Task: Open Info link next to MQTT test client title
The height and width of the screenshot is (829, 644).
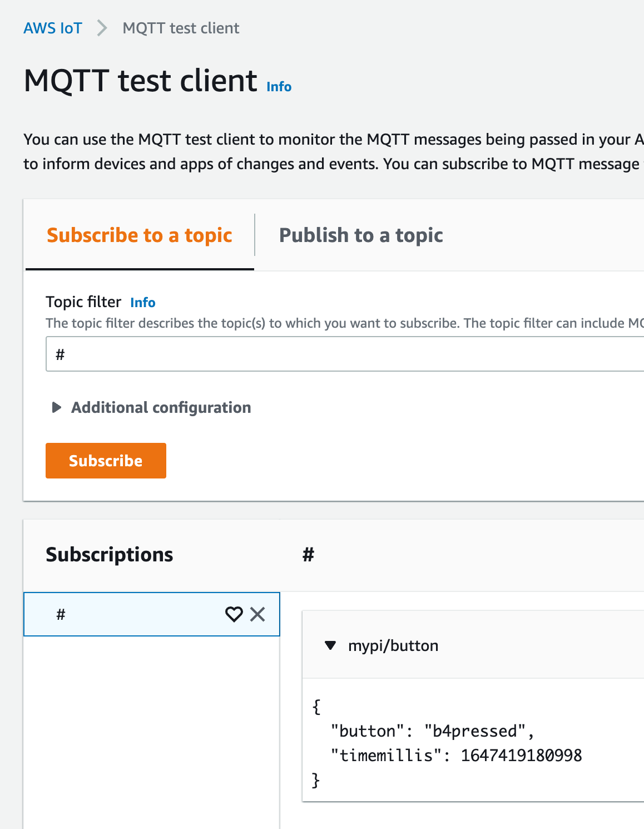Action: (x=279, y=87)
